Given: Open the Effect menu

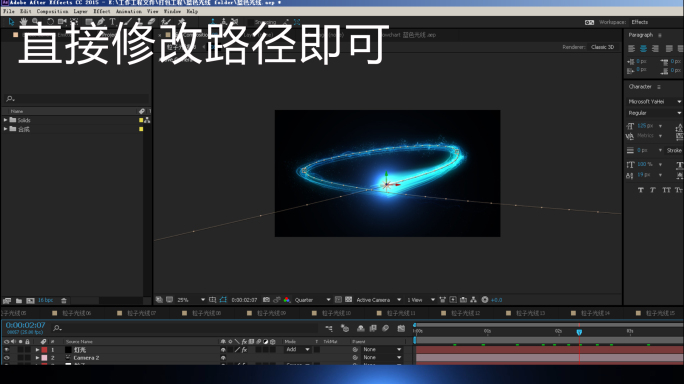Looking at the screenshot, I should coord(102,11).
